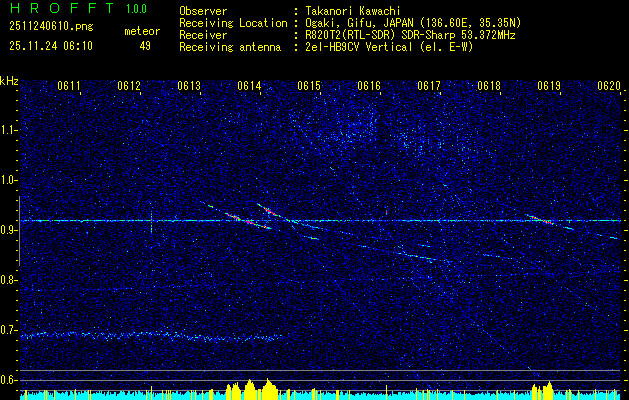Click the 0.6 kHz frequency label
This screenshot has width=629, height=400.
pos(9,380)
